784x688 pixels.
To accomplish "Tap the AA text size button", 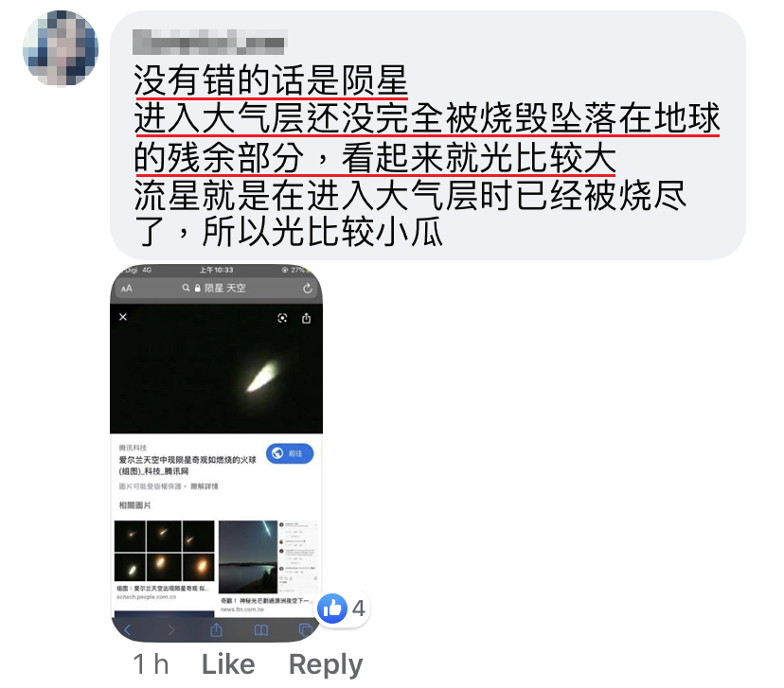I will tap(127, 289).
